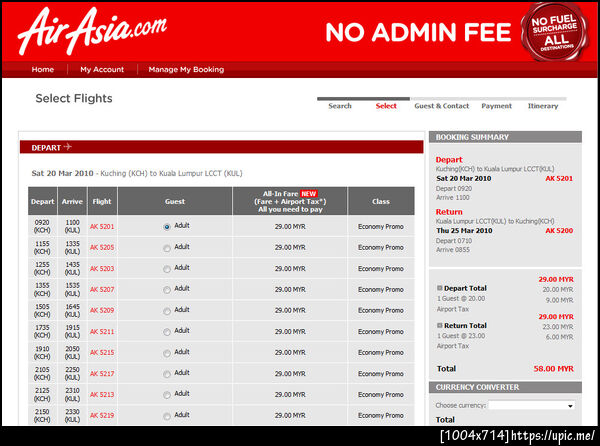Open flight link AK 5215
The image size is (600, 446).
[102, 352]
